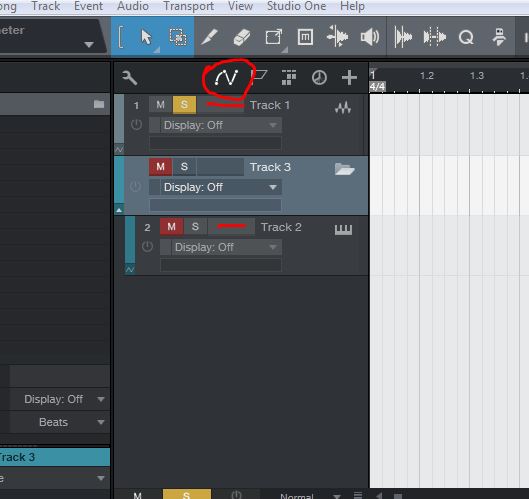529x499 pixels.
Task: Open Track 1 Display: Off dropdown
Action: point(221,126)
